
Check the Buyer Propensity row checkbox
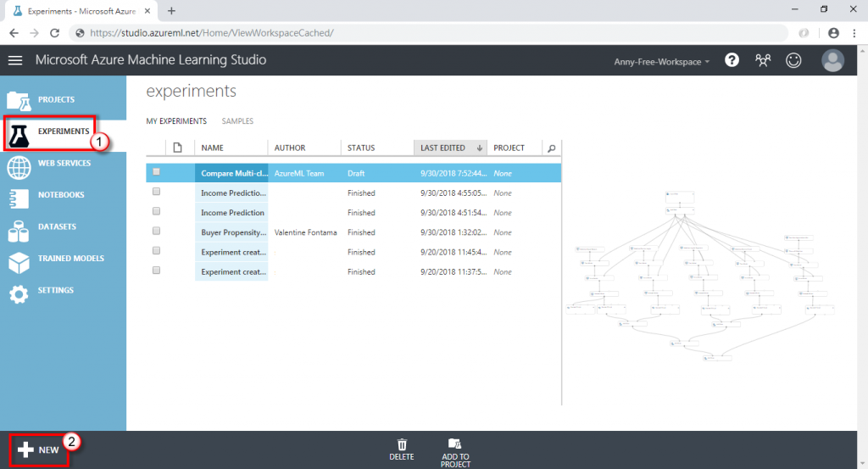(156, 231)
